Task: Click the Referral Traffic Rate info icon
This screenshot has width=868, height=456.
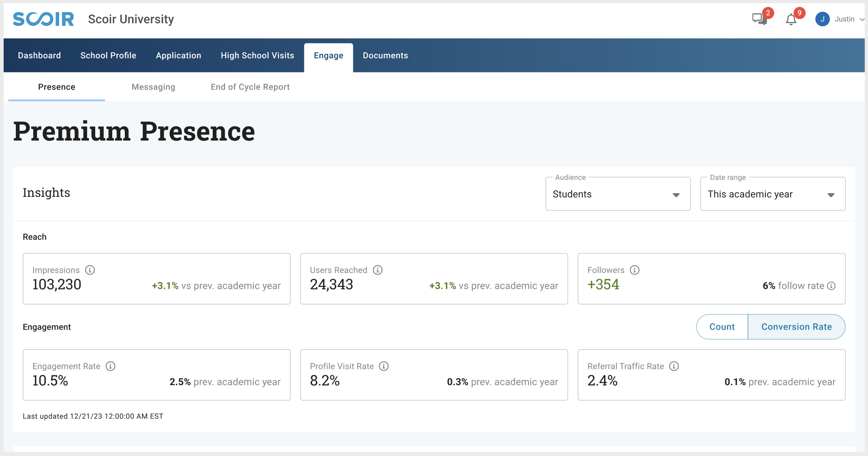Action: [x=674, y=366]
